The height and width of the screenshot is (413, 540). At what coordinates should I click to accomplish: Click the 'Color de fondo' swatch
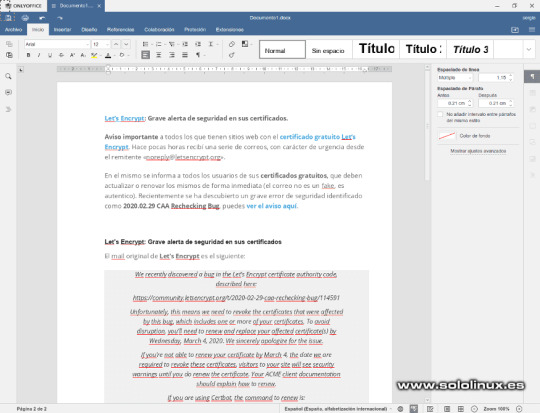tap(447, 136)
